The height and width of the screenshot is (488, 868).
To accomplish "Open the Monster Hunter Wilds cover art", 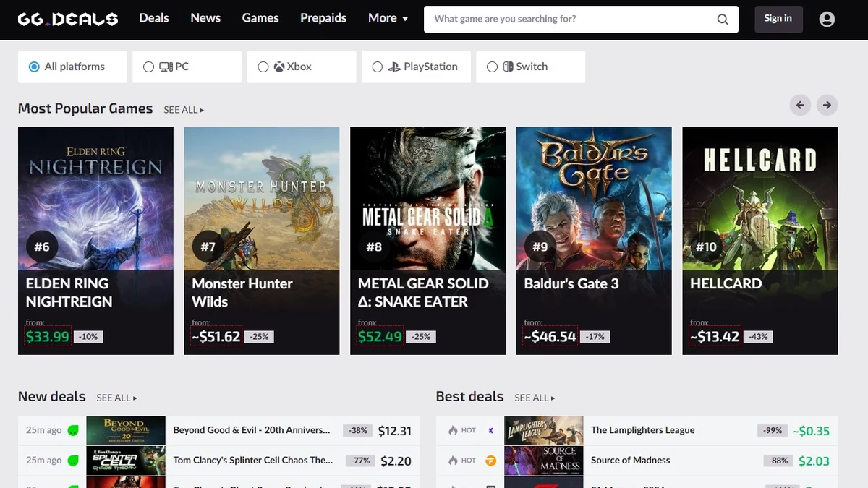I will pyautogui.click(x=262, y=199).
